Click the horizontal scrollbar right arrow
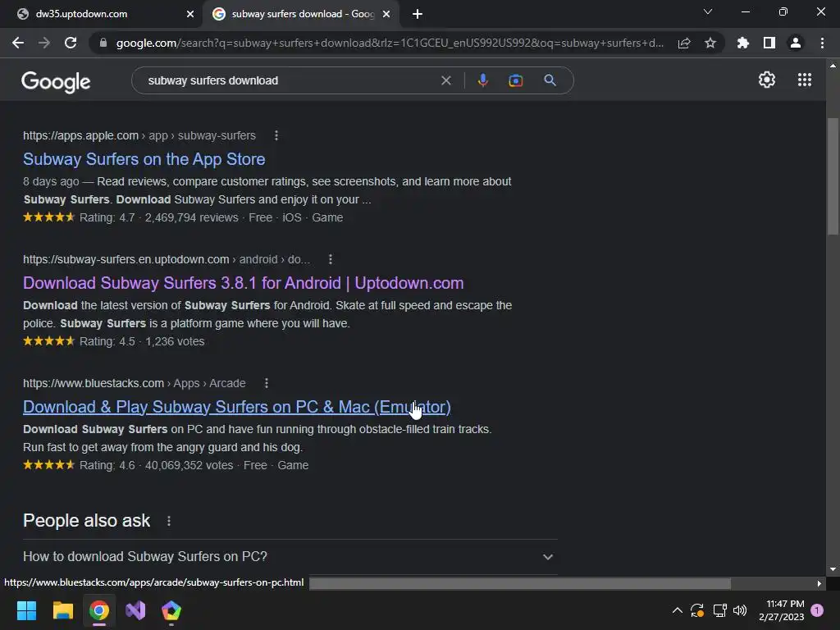840x630 pixels. 819,583
